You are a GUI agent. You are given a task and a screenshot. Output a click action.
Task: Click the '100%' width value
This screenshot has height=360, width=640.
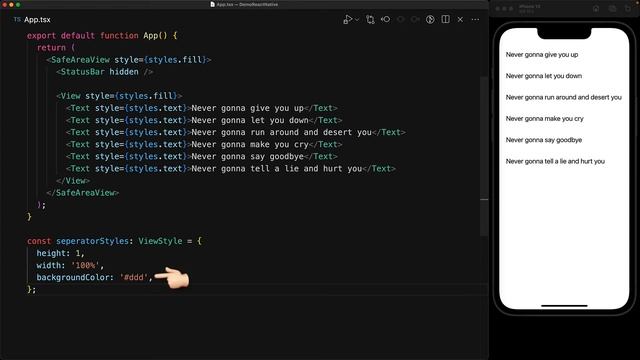(85, 265)
